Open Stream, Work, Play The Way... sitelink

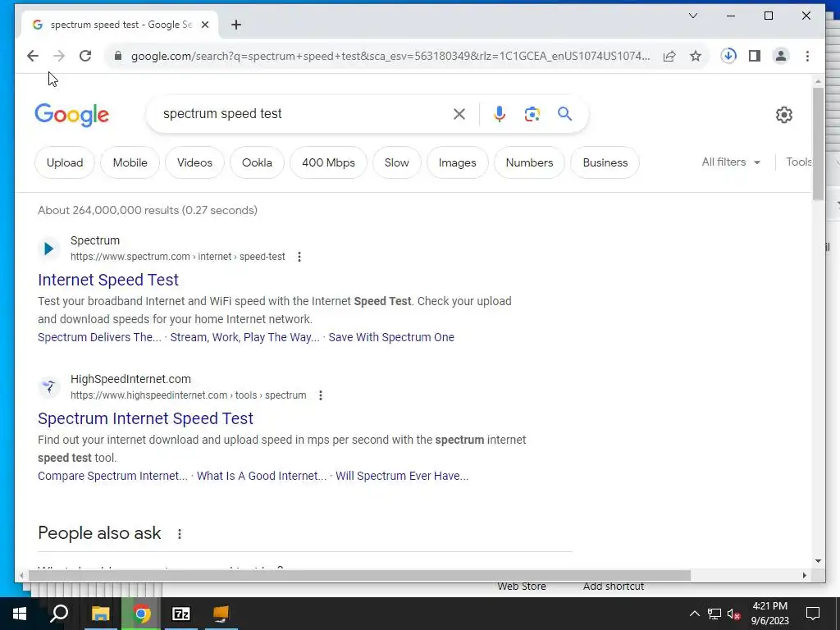pos(244,337)
